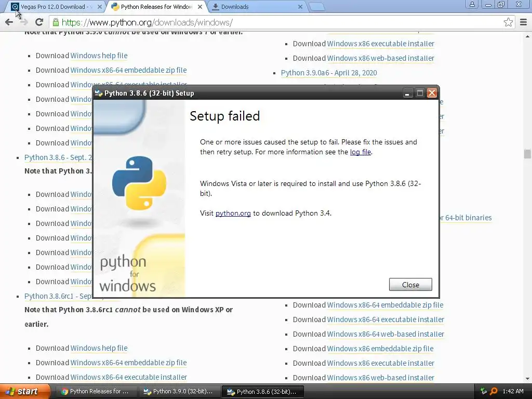Click Python Setup title bar icon
The width and height of the screenshot is (532, 399).
[x=98, y=93]
